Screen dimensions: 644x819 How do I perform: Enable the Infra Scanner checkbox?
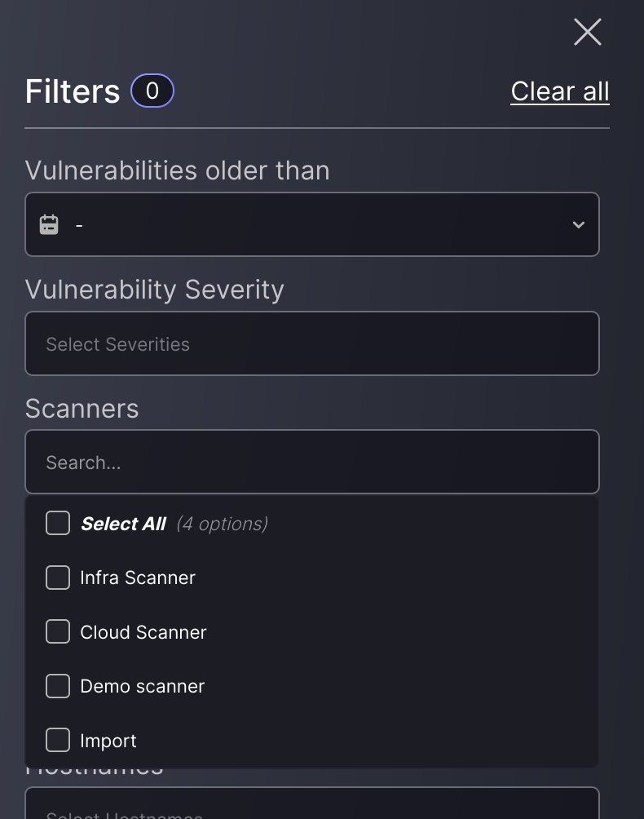58,578
